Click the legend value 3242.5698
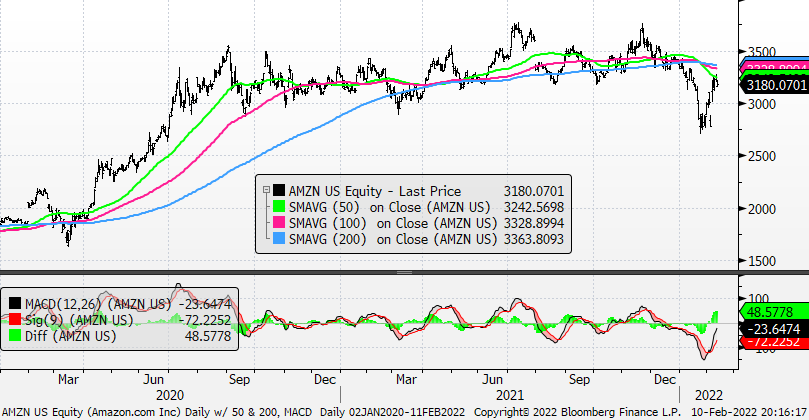The width and height of the screenshot is (809, 420). tap(533, 207)
